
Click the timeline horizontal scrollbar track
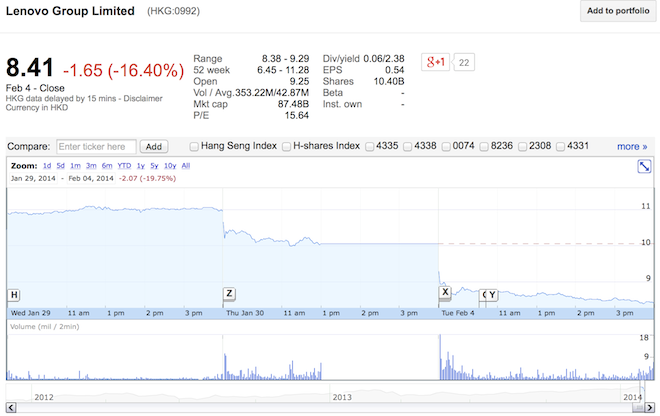click(x=324, y=408)
